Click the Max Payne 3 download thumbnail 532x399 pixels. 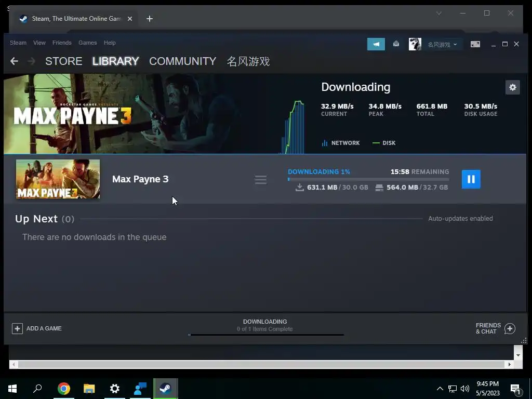[x=58, y=179]
